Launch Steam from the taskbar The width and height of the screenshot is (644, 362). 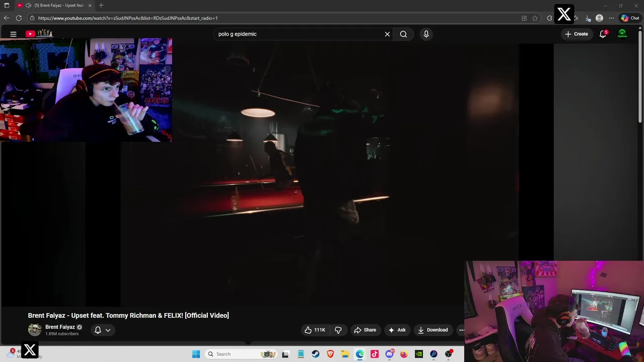pyautogui.click(x=315, y=354)
